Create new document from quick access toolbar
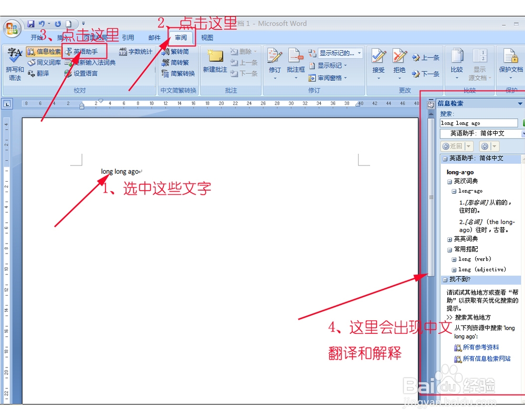Viewport: 525px width, 420px height. pyautogui.click(x=68, y=24)
